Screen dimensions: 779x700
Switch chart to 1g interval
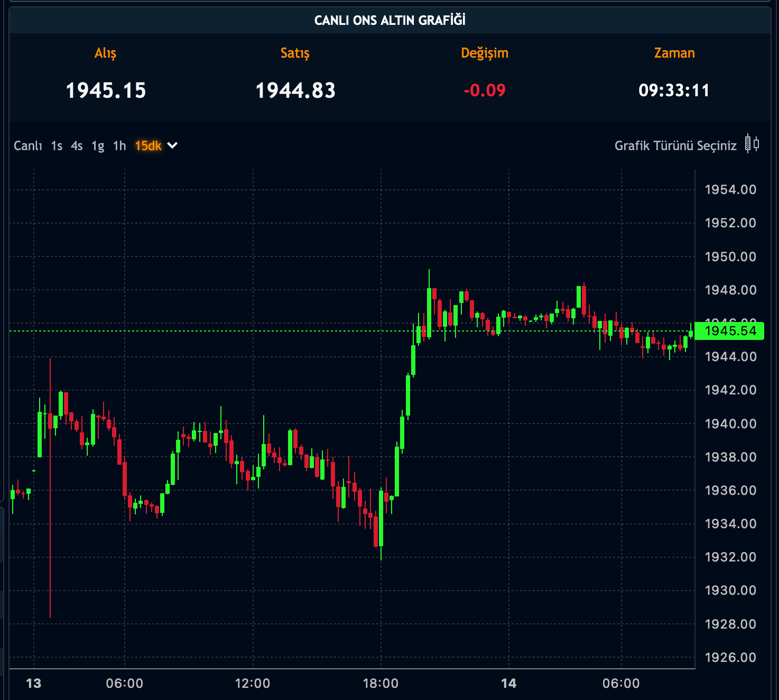coord(98,146)
